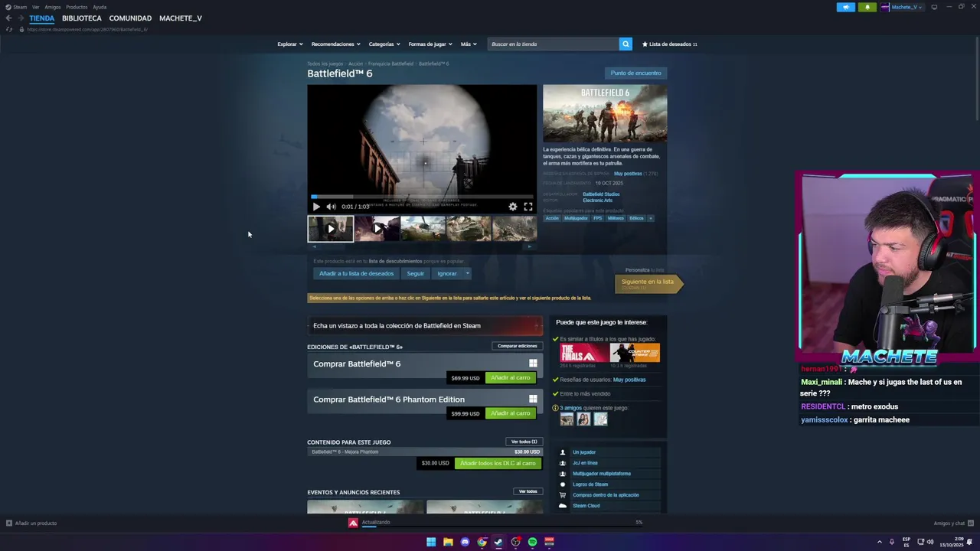This screenshot has width=980, height=551.
Task: Open File Explorer from the taskbar
Action: [448, 542]
